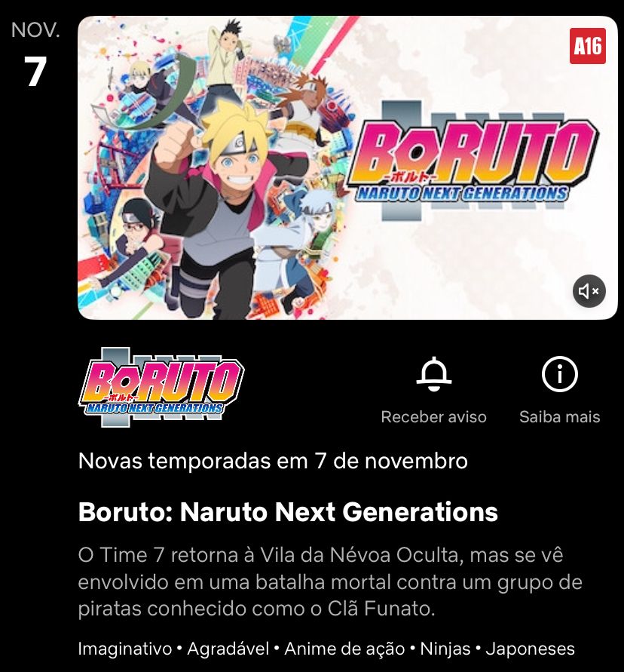Click the large Boruto logo in trailer
This screenshot has width=624, height=672.
(x=474, y=161)
